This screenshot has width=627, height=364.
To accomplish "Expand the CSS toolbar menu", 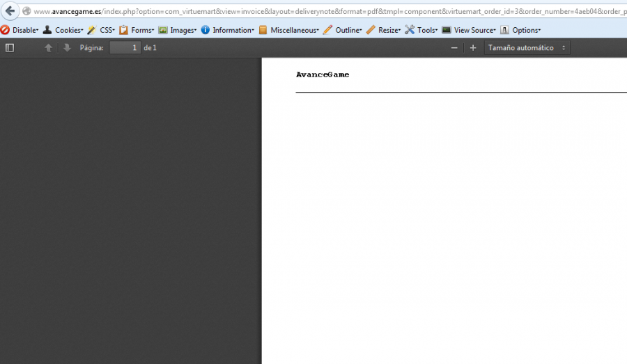I will 101,30.
